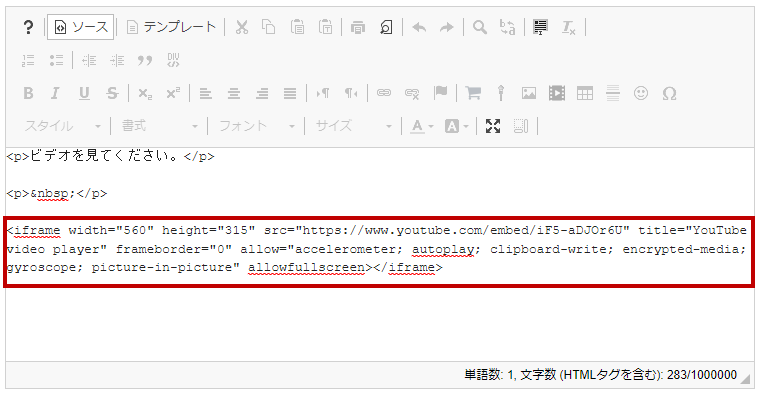The image size is (759, 393).
Task: Set left-to-right text direction
Action: point(323,93)
